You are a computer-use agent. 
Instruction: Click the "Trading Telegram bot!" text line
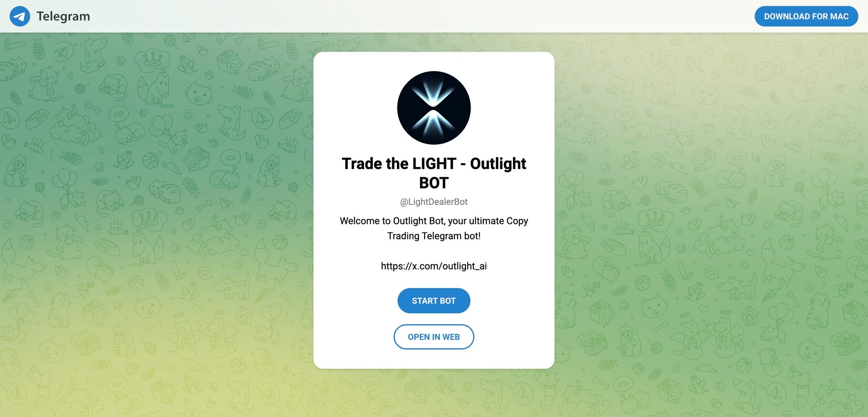pos(434,236)
